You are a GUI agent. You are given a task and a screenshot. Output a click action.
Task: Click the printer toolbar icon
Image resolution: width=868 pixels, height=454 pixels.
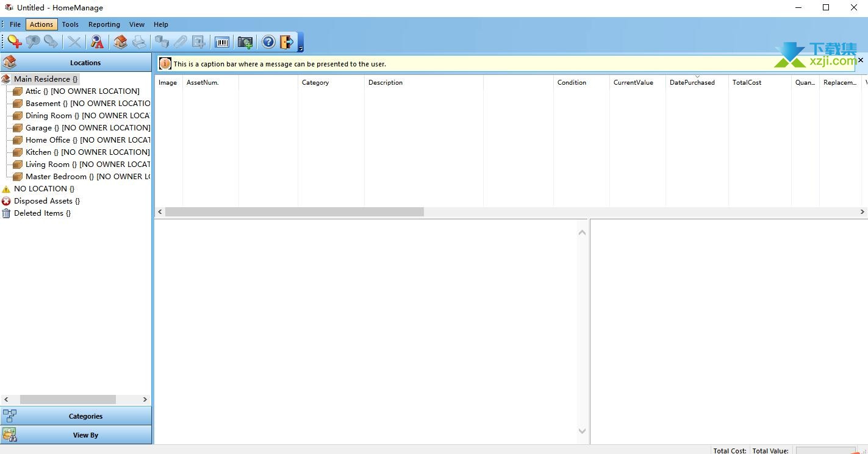pos(139,42)
